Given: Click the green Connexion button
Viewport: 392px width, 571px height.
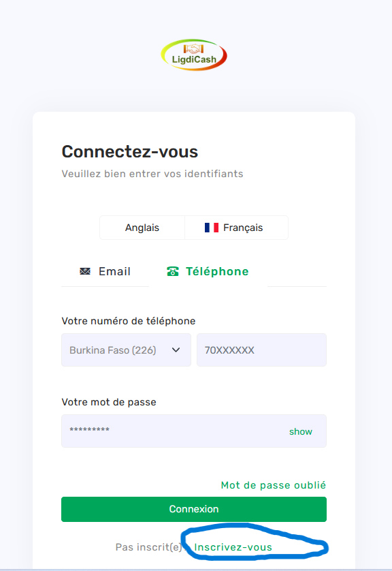Looking at the screenshot, I should point(194,509).
